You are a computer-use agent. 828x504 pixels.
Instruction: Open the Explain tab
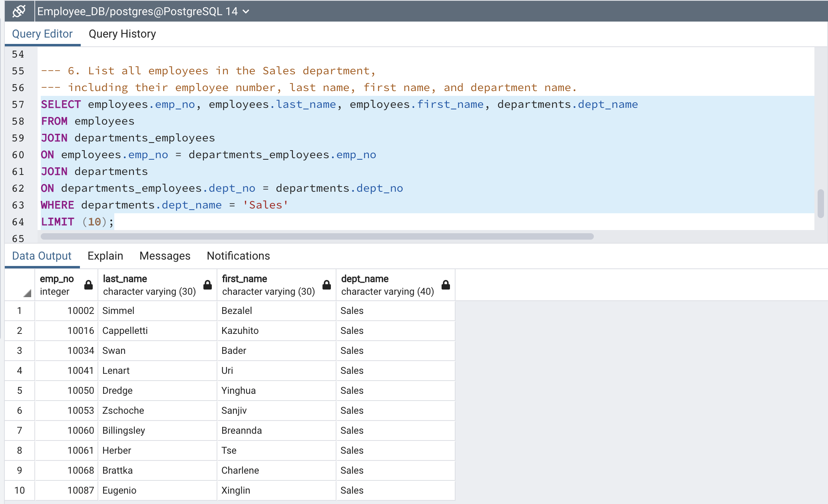coord(105,256)
